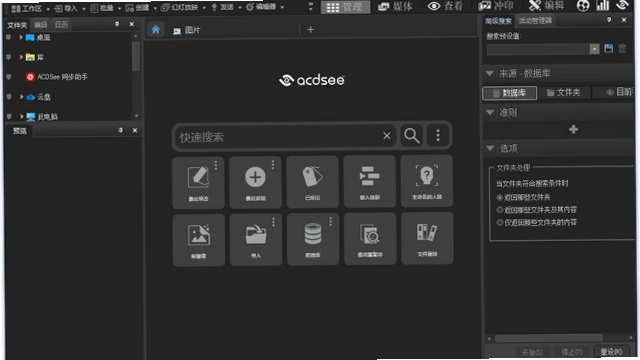Select the radio option 返回那些文件夹及其内容
Viewport: 640px width, 360px height.
click(500, 210)
